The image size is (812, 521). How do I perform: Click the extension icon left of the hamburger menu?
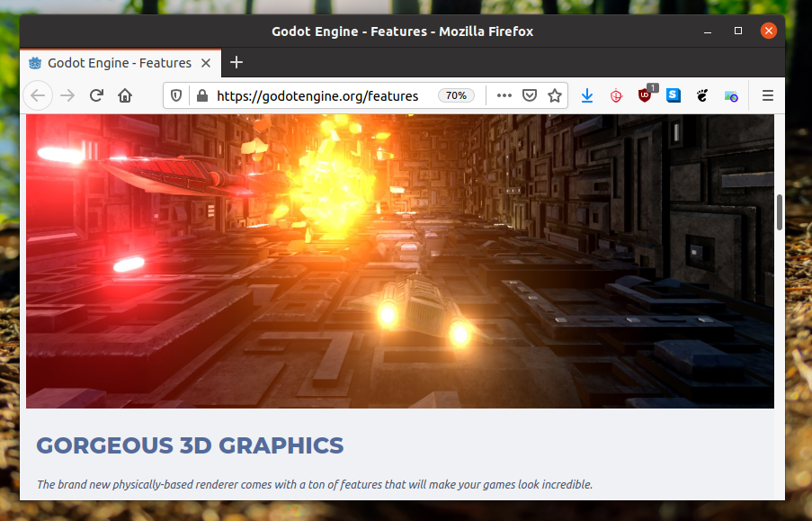click(x=731, y=96)
